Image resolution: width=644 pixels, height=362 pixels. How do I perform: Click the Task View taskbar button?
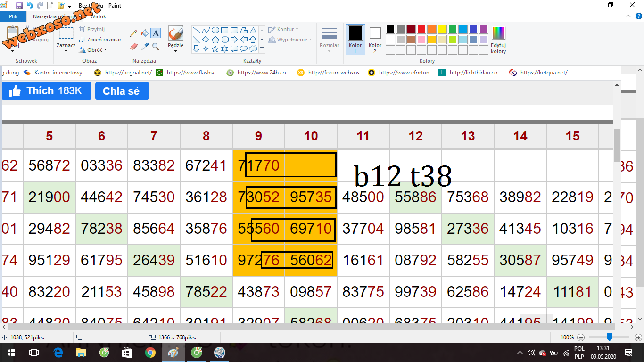coord(34,353)
